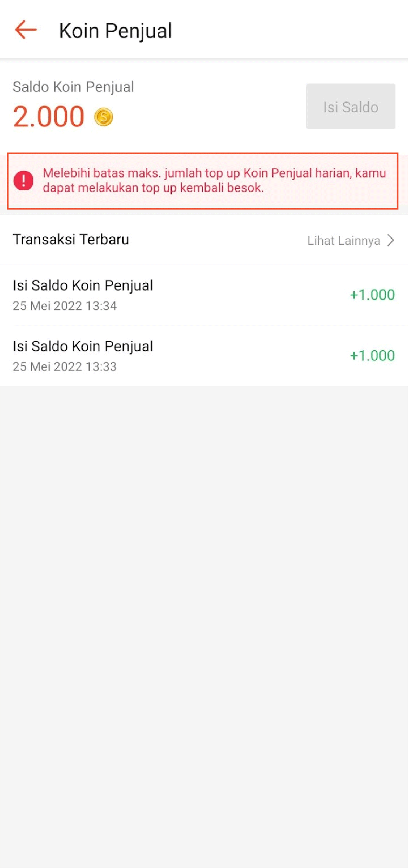Click the empty gray area below transactions

click(x=204, y=606)
